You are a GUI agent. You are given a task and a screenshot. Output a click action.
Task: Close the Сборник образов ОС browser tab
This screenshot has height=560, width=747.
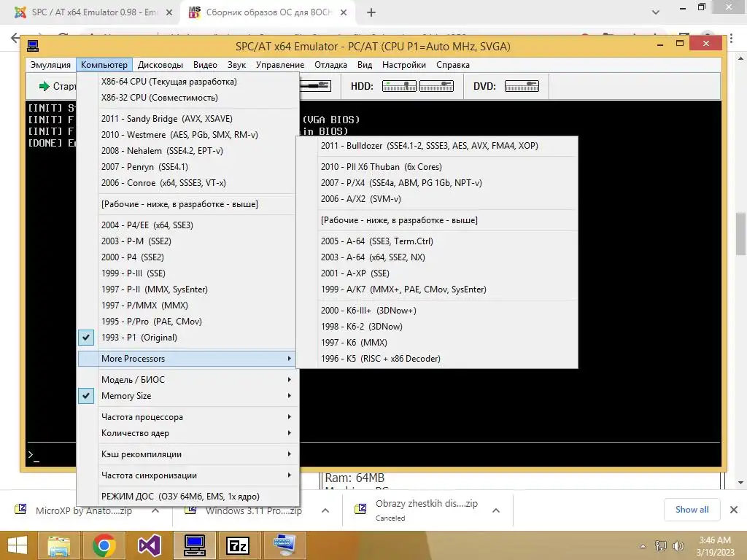point(344,12)
